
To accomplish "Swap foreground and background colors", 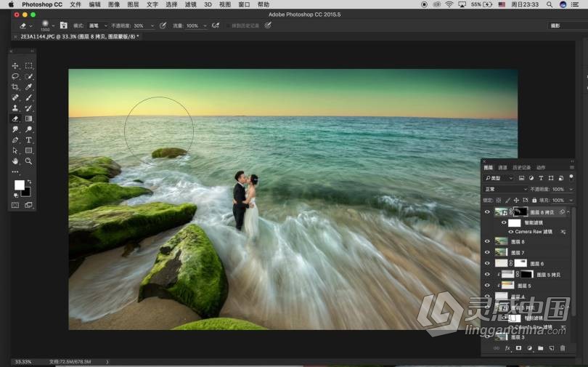I will coord(29,182).
